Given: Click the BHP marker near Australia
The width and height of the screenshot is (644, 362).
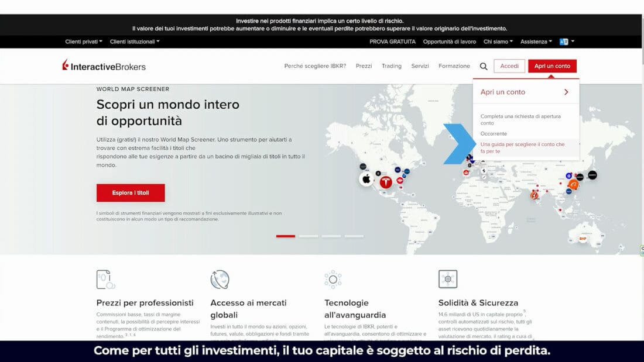Looking at the screenshot, I should (x=583, y=239).
